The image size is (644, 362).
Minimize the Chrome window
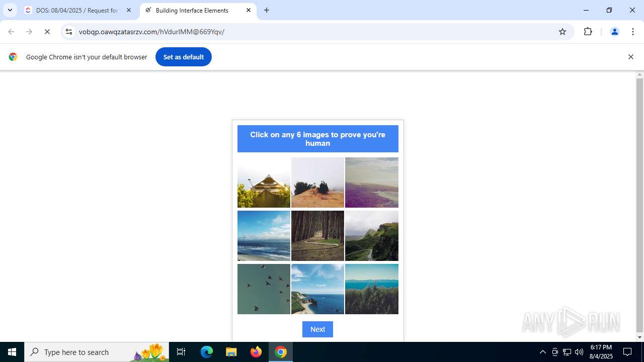coord(586,10)
